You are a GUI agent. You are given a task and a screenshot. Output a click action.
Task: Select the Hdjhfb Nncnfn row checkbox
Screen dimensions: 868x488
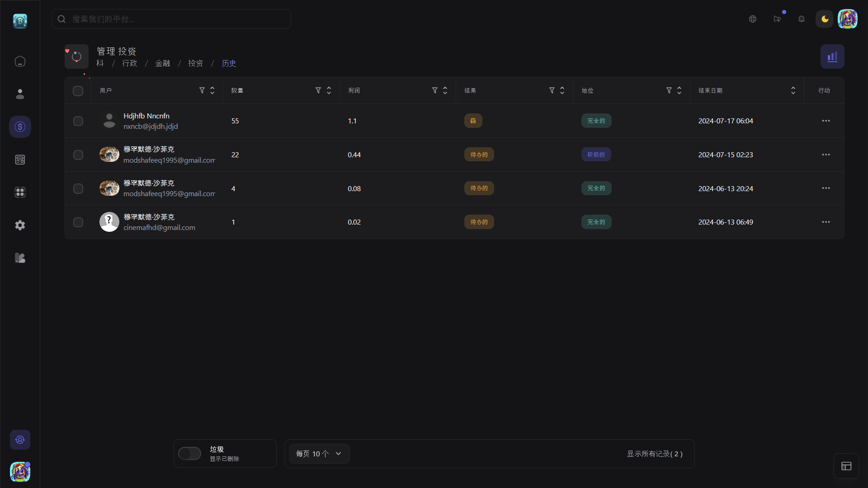(78, 121)
